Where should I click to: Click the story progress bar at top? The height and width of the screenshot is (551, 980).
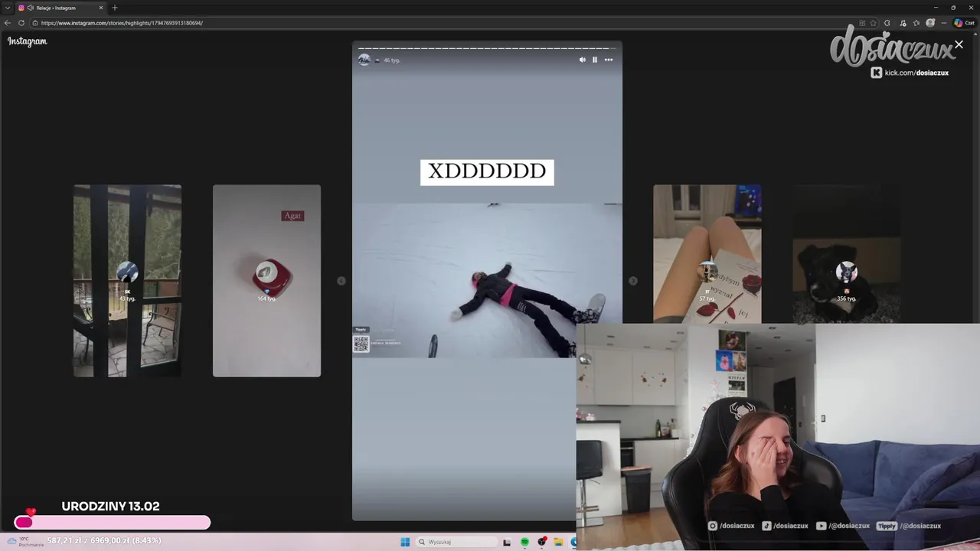pyautogui.click(x=487, y=47)
